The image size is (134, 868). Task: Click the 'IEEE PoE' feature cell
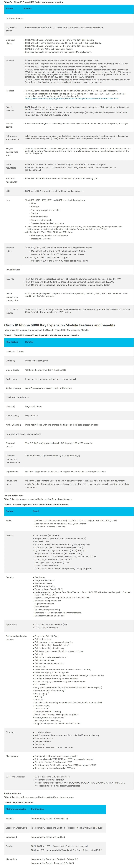(10, 279)
